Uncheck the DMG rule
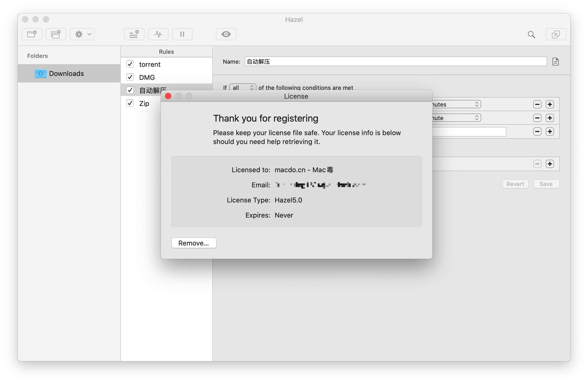This screenshot has height=383, width=588. click(130, 77)
